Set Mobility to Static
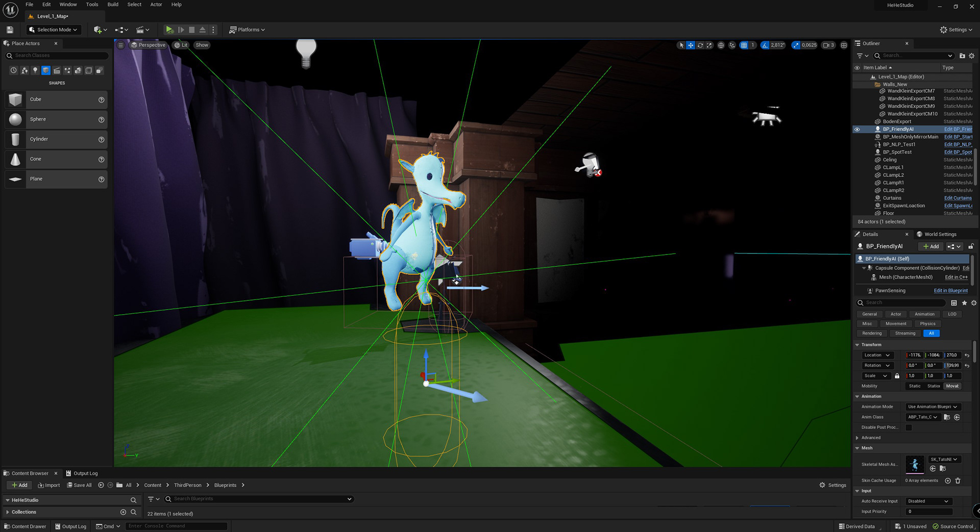Viewport: 980px width, 532px height. coord(915,386)
